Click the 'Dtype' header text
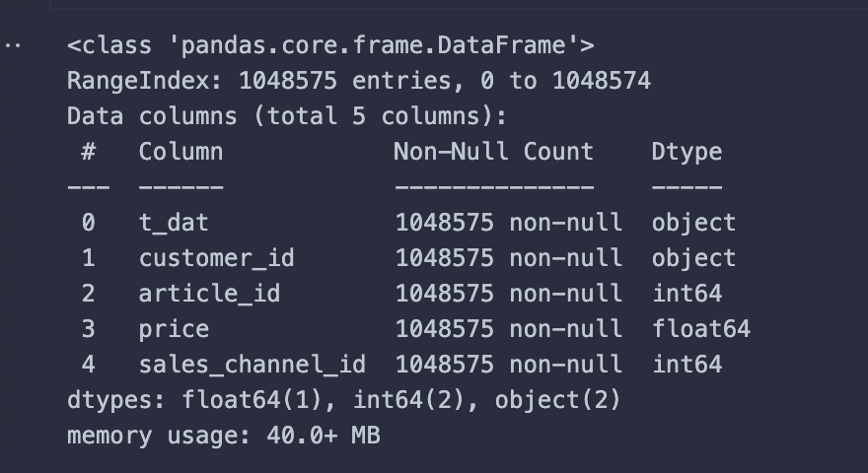This screenshot has width=868, height=473. [687, 152]
